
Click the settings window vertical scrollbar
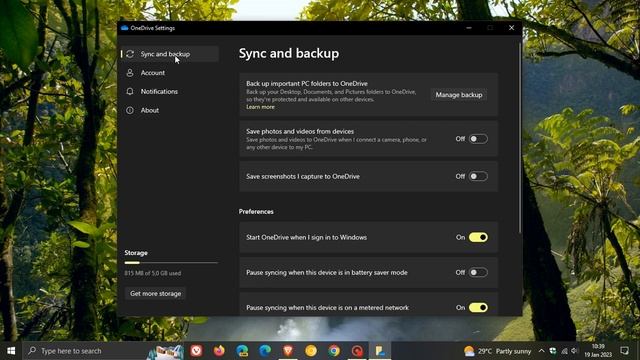tap(520, 139)
